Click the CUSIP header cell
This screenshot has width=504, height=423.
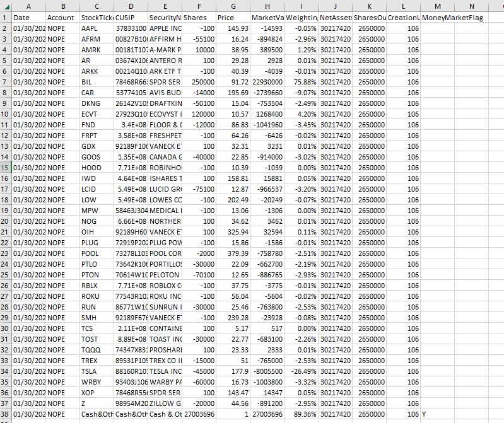click(131, 18)
